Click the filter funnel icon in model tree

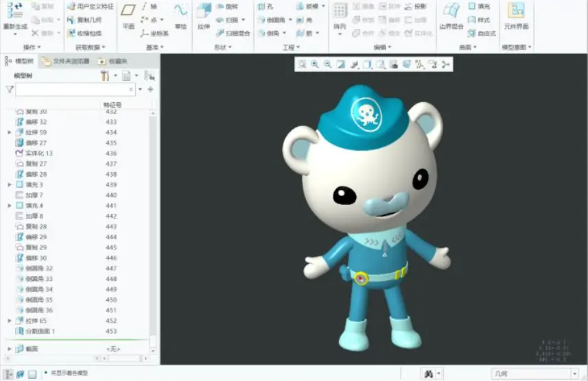click(x=10, y=89)
